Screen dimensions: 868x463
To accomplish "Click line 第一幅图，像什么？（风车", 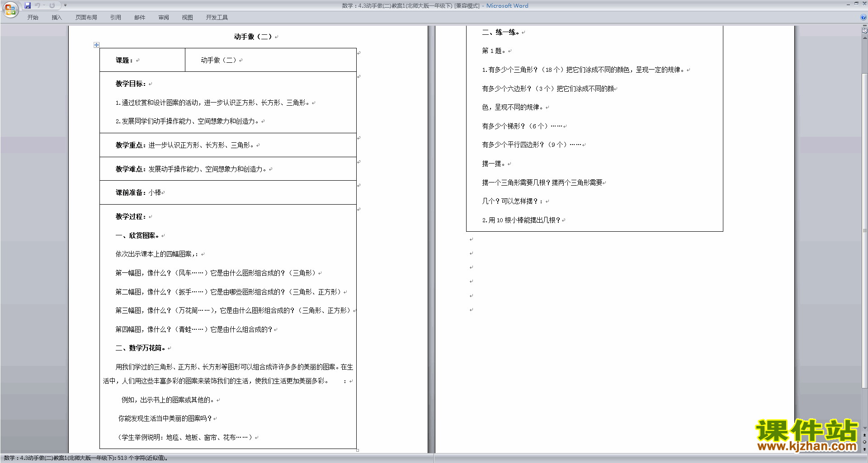I will pos(216,273).
